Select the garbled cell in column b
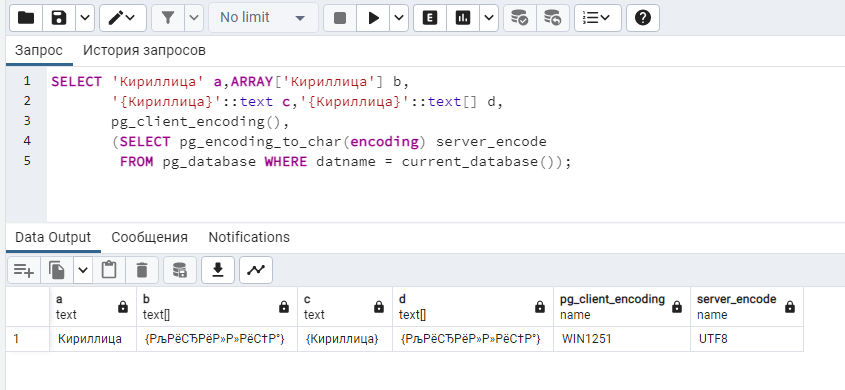 [x=217, y=339]
